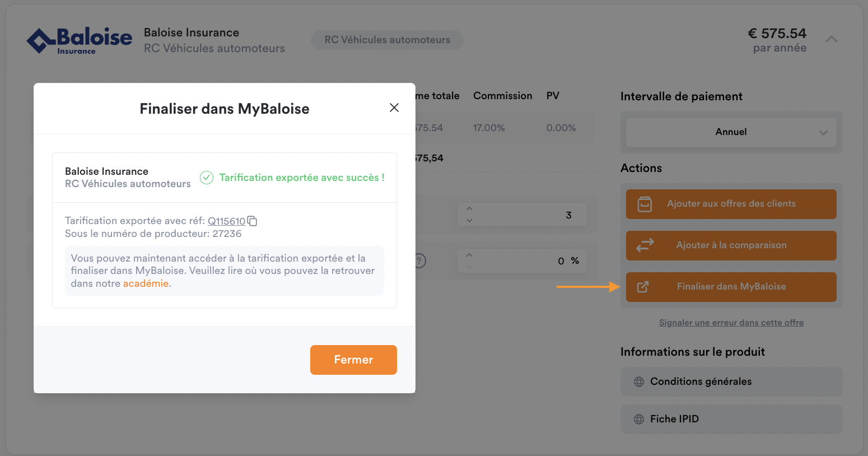Click the Fermer button
The height and width of the screenshot is (456, 868).
click(353, 360)
